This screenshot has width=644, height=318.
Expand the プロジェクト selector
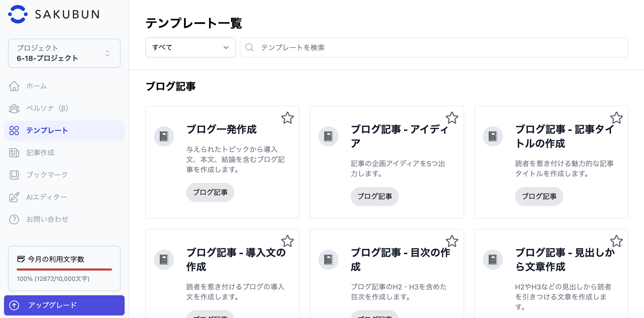click(x=64, y=53)
